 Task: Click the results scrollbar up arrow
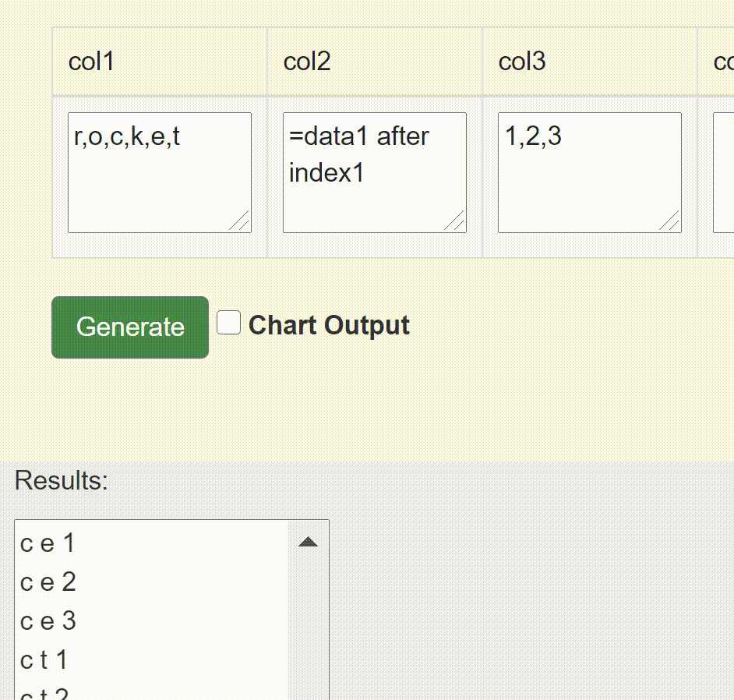(x=308, y=543)
